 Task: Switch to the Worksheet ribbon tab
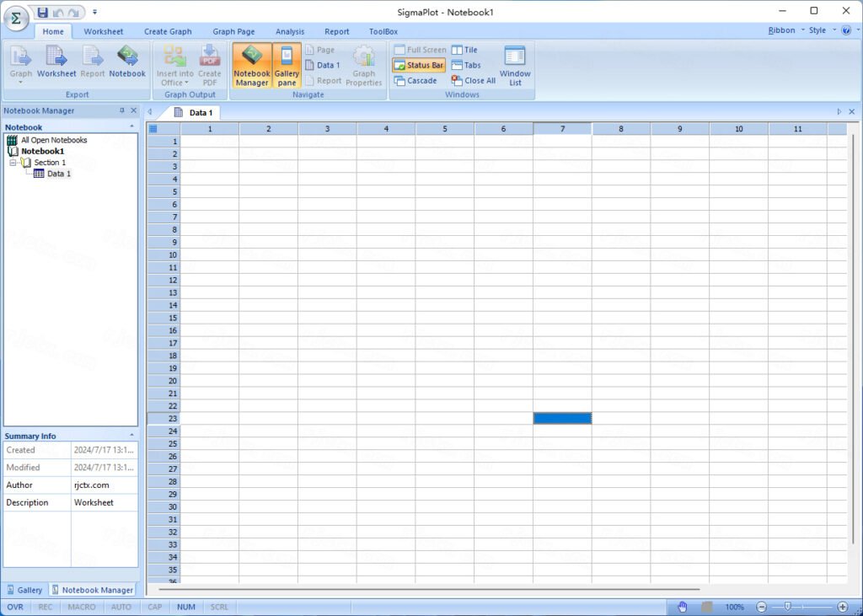pos(104,31)
